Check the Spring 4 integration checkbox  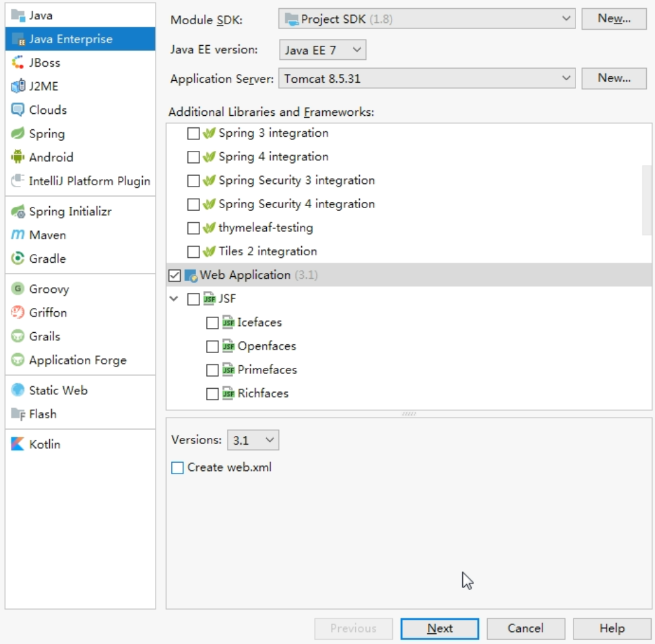click(x=193, y=157)
